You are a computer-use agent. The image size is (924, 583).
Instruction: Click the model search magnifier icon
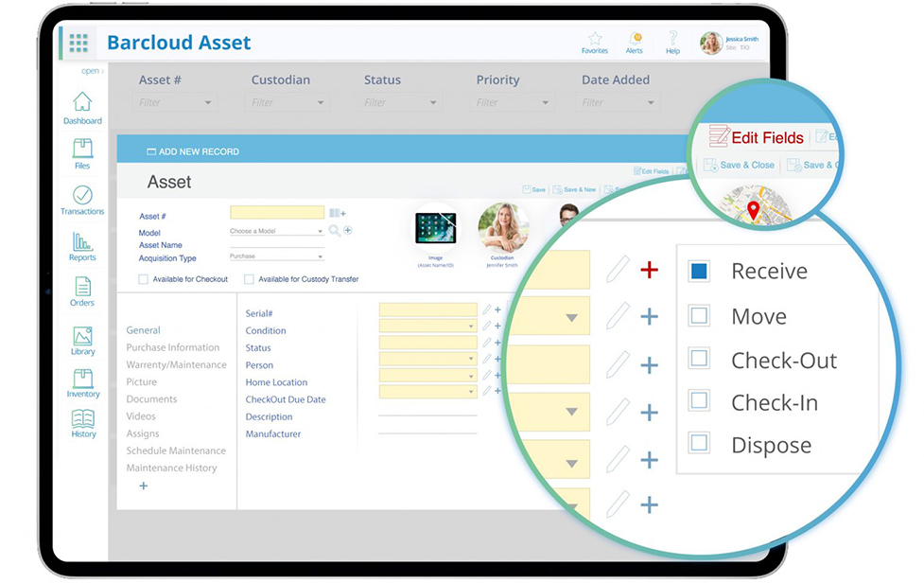tap(334, 231)
